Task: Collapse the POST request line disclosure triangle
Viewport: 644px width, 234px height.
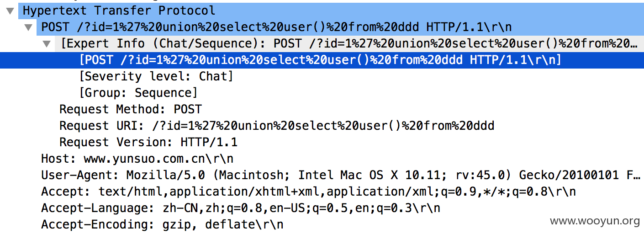Action: [x=28, y=27]
